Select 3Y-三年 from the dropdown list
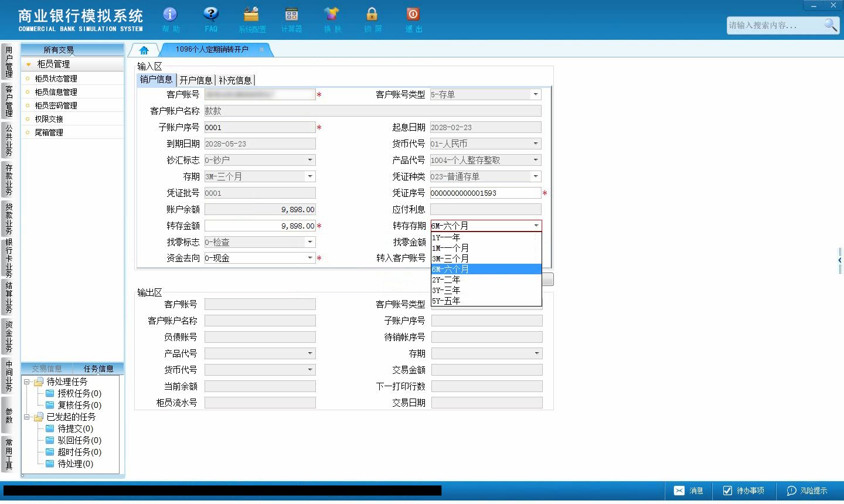This screenshot has width=844, height=504. pos(485,290)
